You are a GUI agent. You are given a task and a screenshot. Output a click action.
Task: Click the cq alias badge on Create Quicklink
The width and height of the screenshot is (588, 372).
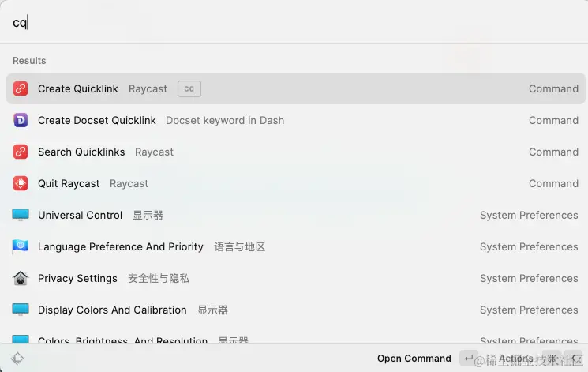[189, 88]
